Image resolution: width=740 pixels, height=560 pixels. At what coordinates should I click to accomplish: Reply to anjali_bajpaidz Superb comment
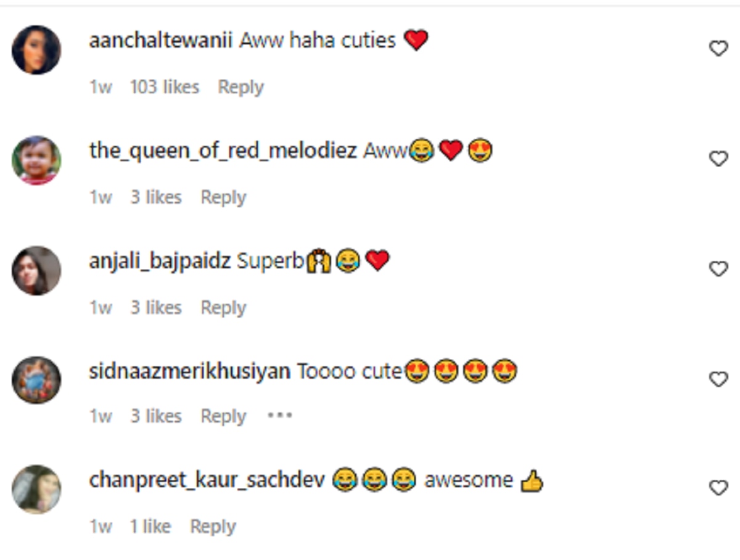[223, 308]
